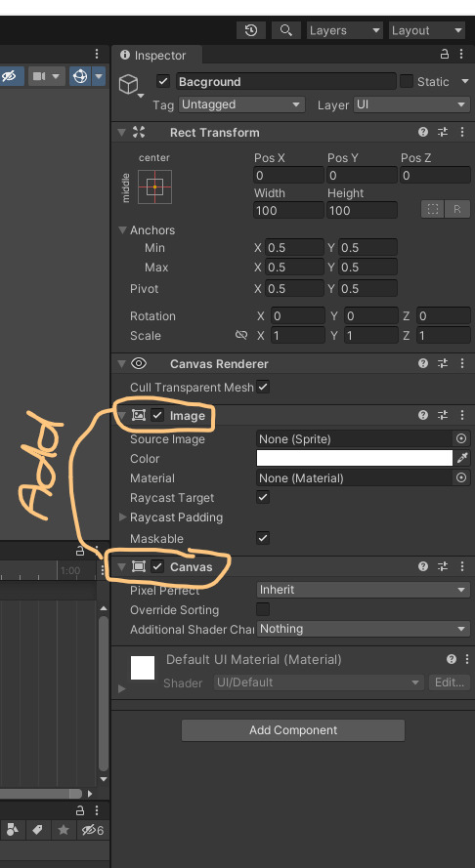Click the Add Component button
The width and height of the screenshot is (475, 868).
pyautogui.click(x=293, y=730)
